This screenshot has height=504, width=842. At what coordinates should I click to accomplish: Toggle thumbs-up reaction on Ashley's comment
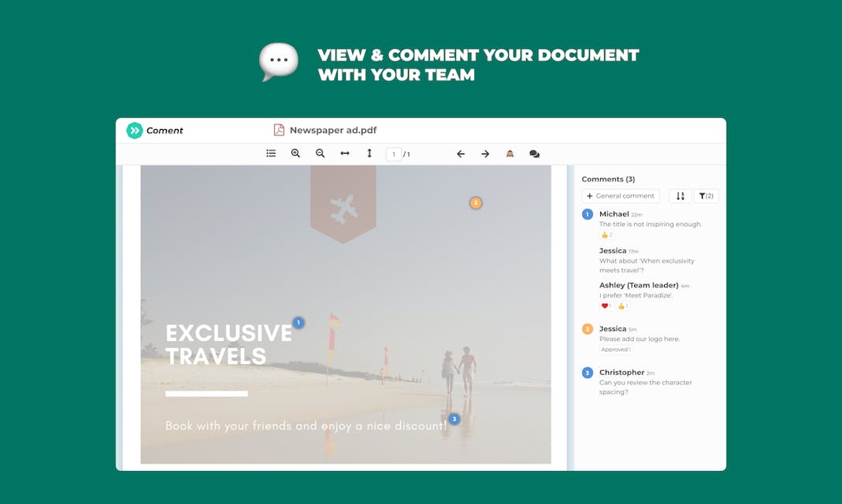(623, 306)
